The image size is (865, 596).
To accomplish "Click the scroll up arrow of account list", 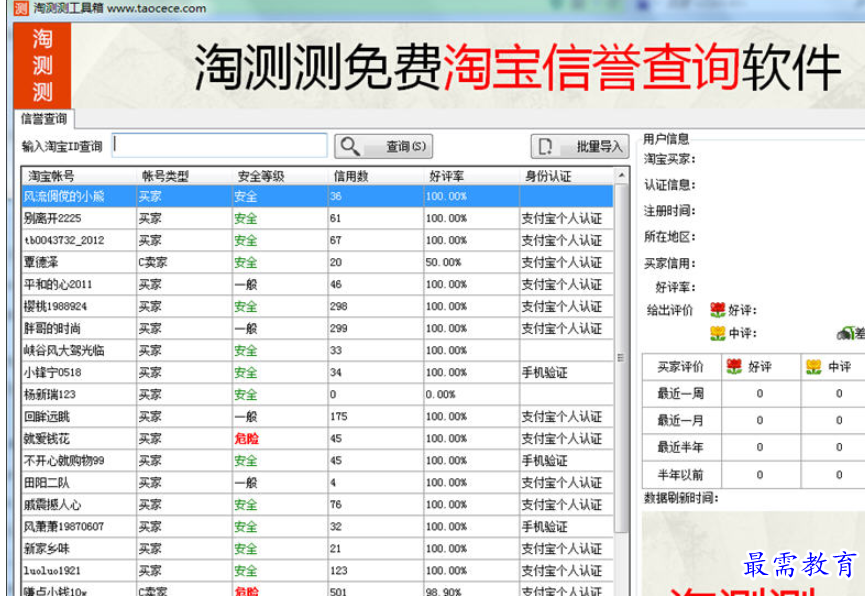I will point(621,175).
